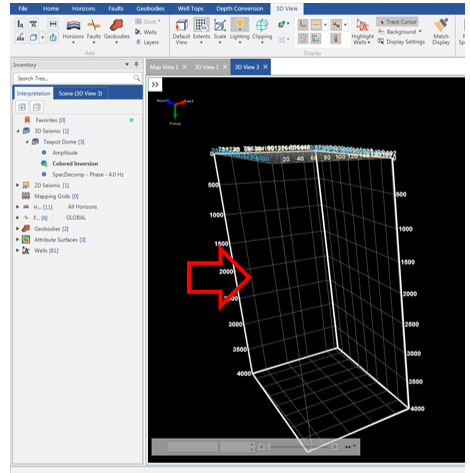
Task: Toggle the Track Cursor option
Action: pyautogui.click(x=397, y=22)
